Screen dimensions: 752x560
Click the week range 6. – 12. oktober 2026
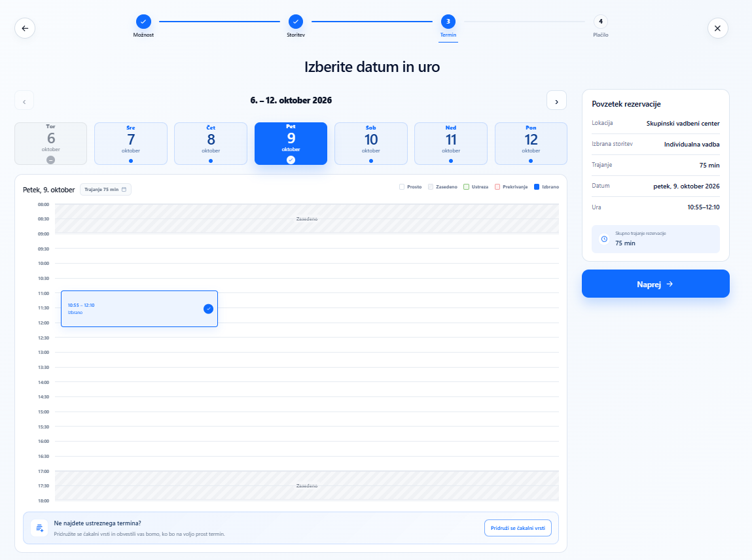click(x=291, y=100)
